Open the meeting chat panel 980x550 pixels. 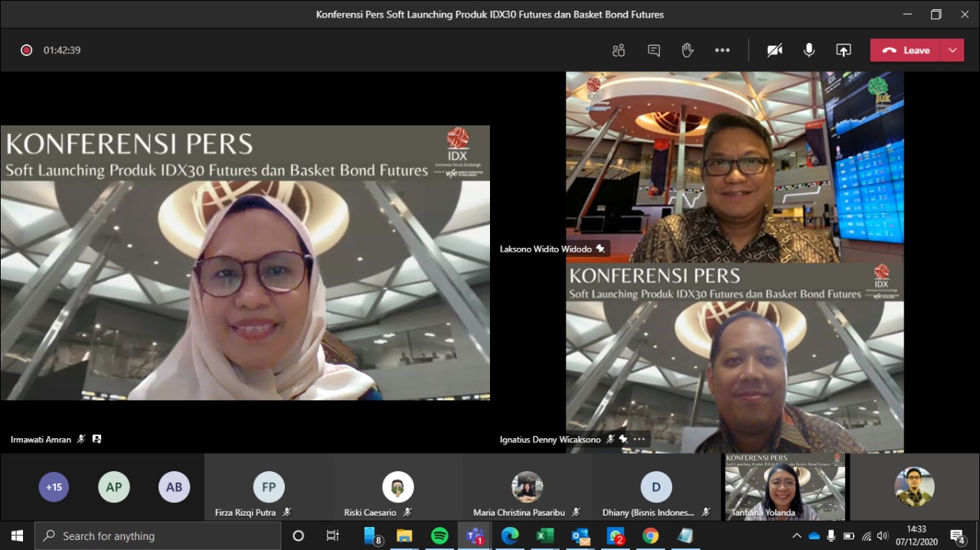pos(654,50)
